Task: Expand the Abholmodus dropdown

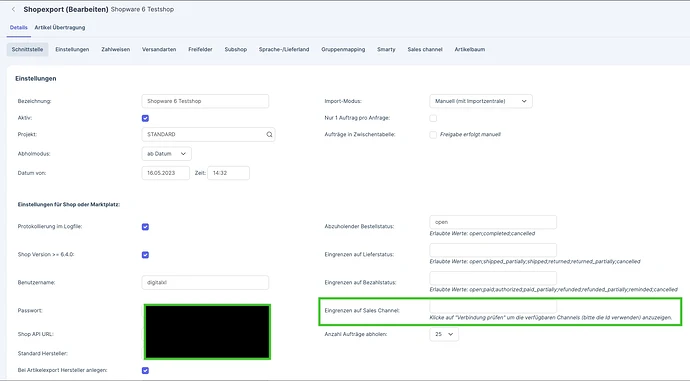Action: [x=166, y=154]
